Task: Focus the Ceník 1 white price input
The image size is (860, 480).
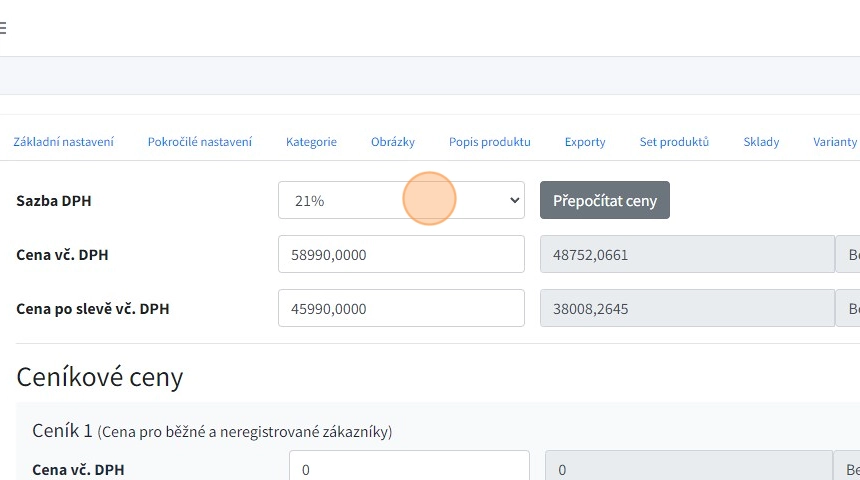Action: click(x=408, y=469)
